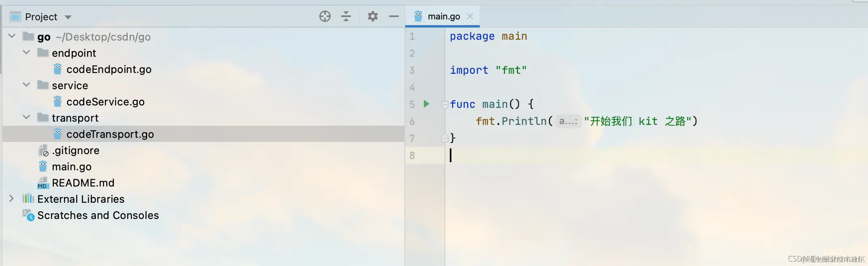Image resolution: width=868 pixels, height=266 pixels.
Task: Select External Libraries entry
Action: click(81, 199)
